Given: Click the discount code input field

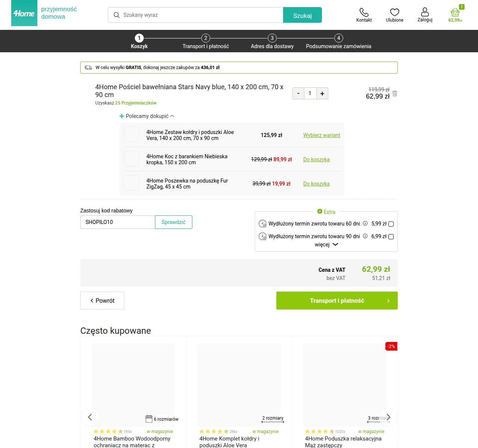Looking at the screenshot, I should (x=118, y=222).
